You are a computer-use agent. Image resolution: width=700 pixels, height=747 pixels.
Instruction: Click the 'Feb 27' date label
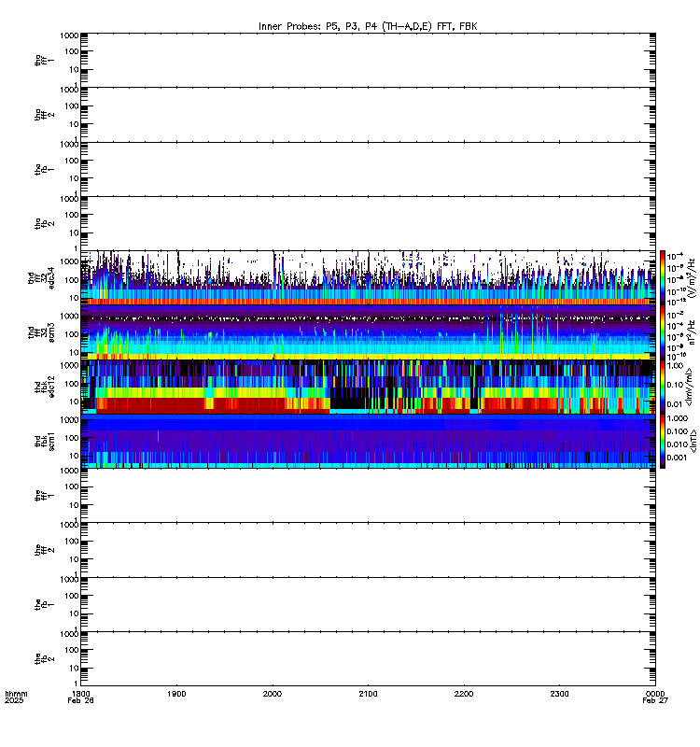click(655, 700)
